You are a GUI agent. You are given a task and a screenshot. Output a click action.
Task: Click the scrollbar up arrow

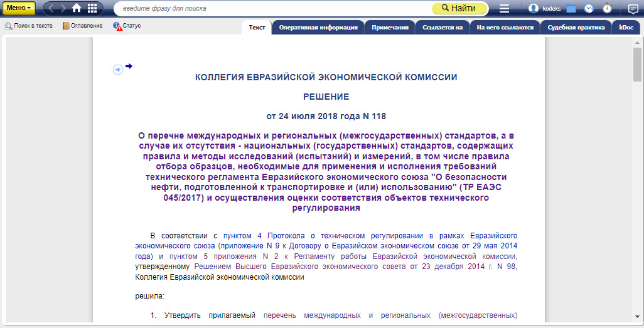tap(637, 42)
